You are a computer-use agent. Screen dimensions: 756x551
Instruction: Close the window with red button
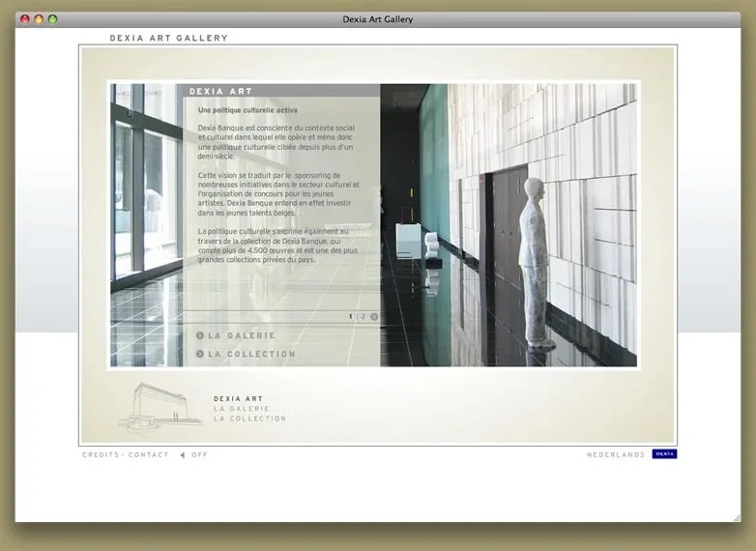point(24,18)
